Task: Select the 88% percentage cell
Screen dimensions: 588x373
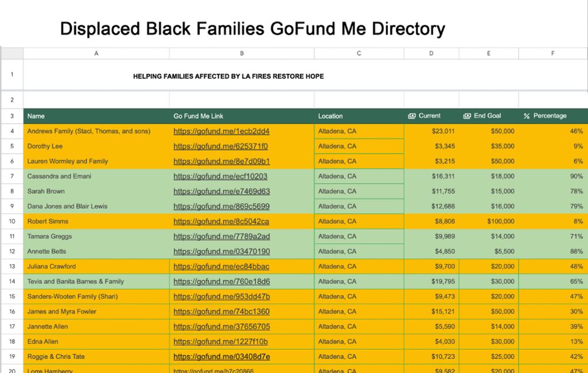Action: tap(553, 251)
